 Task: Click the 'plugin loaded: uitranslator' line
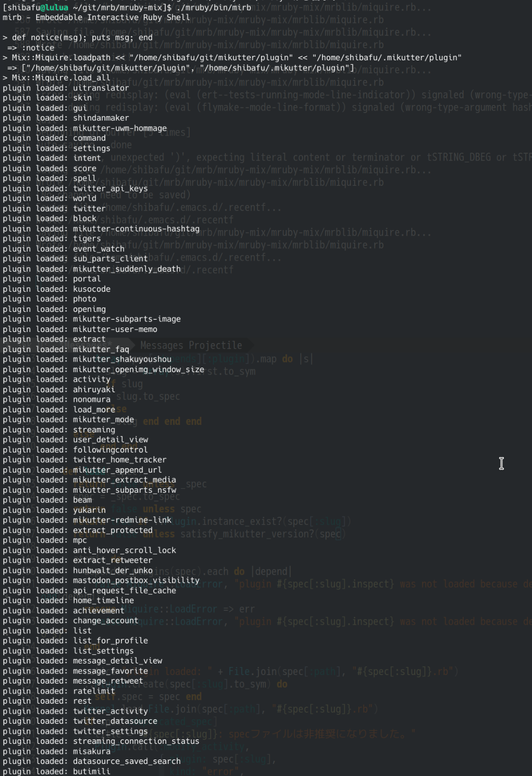tap(66, 88)
